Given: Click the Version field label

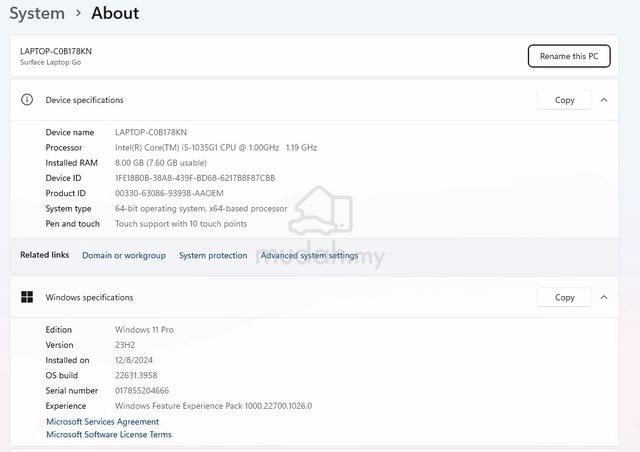Looking at the screenshot, I should (59, 345).
